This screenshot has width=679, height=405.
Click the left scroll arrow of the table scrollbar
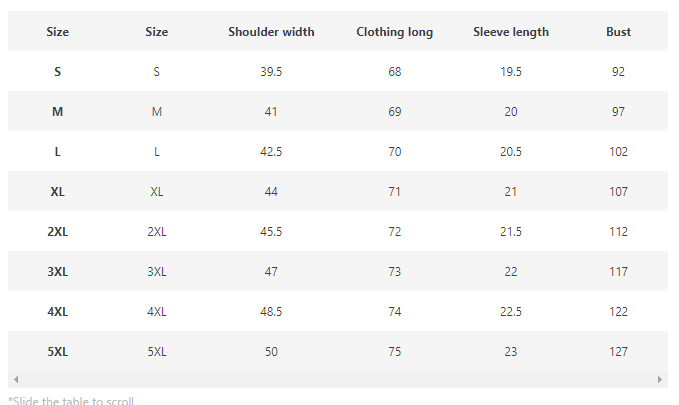click(15, 380)
